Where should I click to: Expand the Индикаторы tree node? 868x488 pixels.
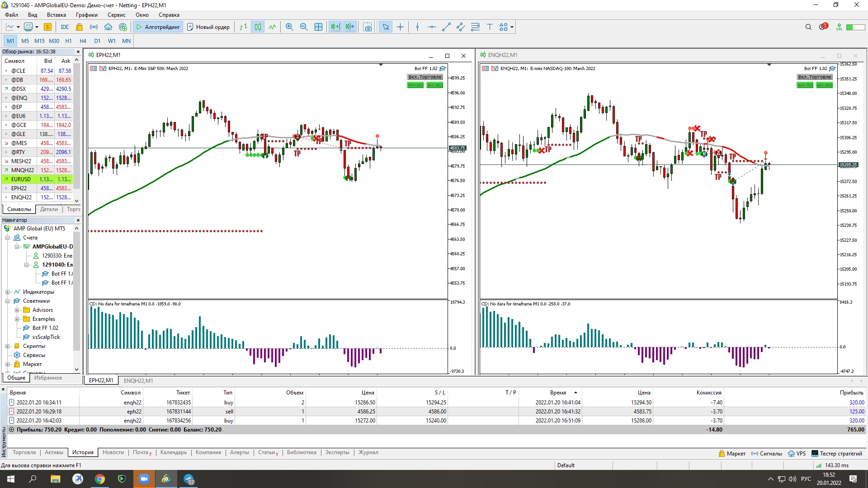8,292
